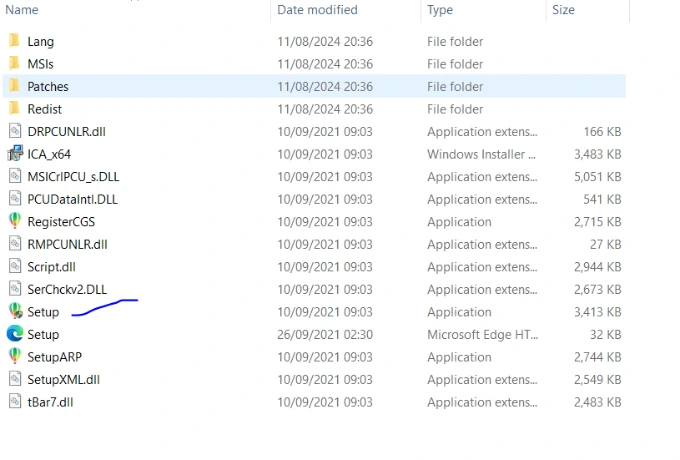This screenshot has height=460, width=680.
Task: Click the 2,715 KB size cell
Action: tap(598, 222)
